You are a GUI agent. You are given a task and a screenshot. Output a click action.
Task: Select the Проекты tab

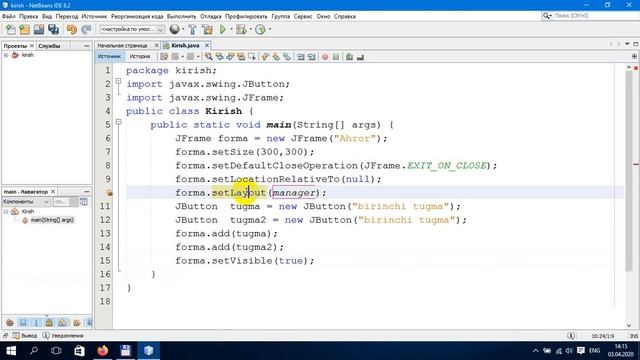point(15,46)
